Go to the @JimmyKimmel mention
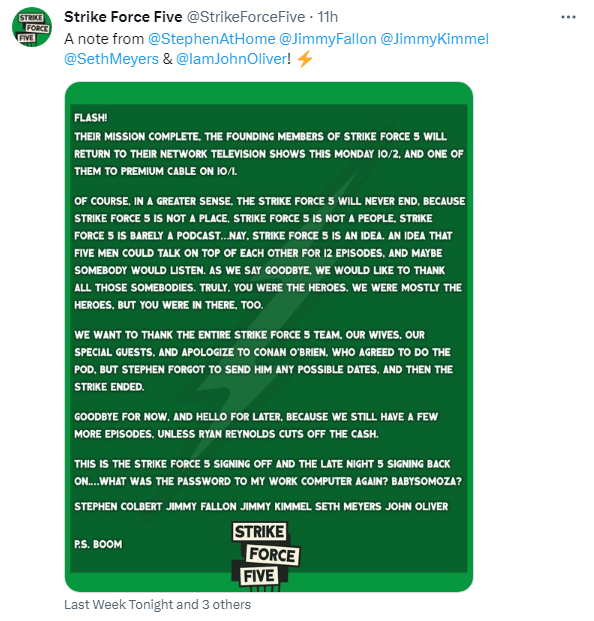 click(x=434, y=39)
